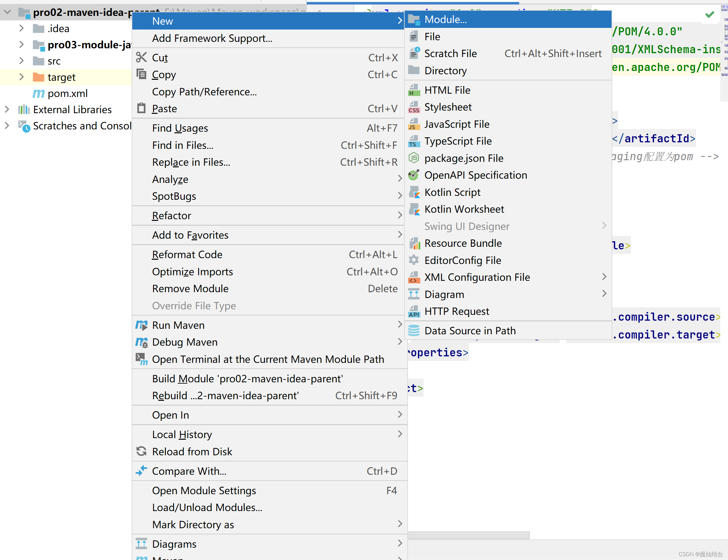The height and width of the screenshot is (560, 728).
Task: Select Copy Path/Reference entry
Action: 268,92
